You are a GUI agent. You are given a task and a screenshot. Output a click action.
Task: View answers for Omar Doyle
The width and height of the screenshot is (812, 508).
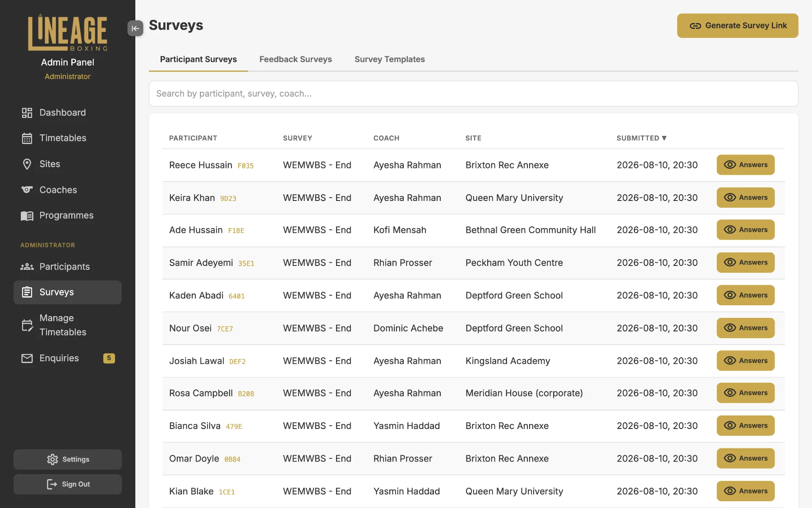(746, 458)
